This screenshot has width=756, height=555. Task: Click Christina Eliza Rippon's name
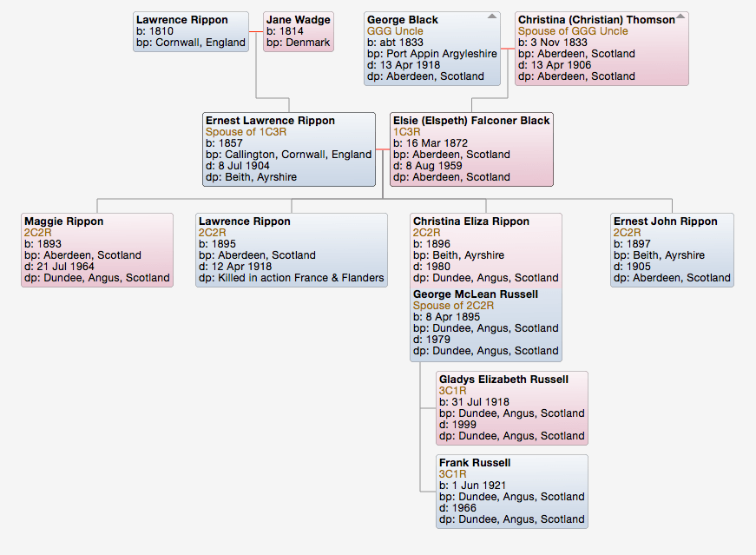coord(470,221)
